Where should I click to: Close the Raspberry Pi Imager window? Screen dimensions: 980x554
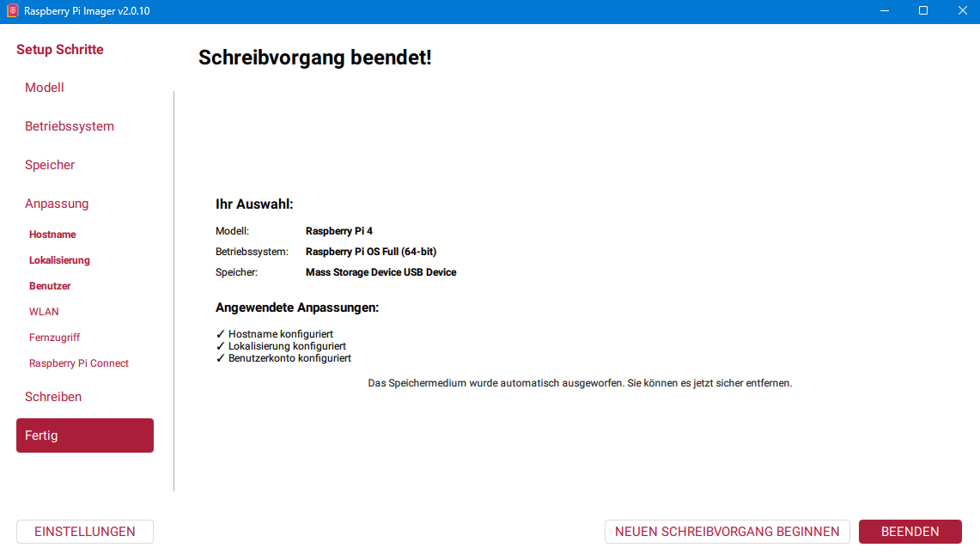[963, 10]
